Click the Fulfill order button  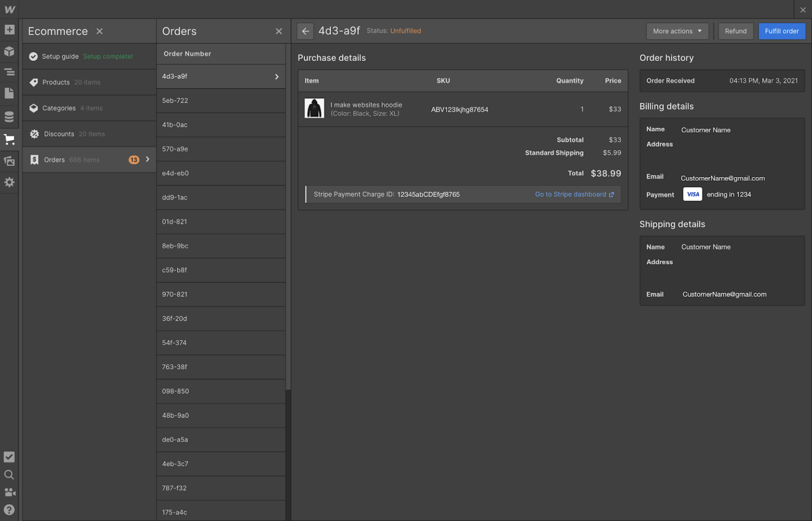tap(782, 31)
